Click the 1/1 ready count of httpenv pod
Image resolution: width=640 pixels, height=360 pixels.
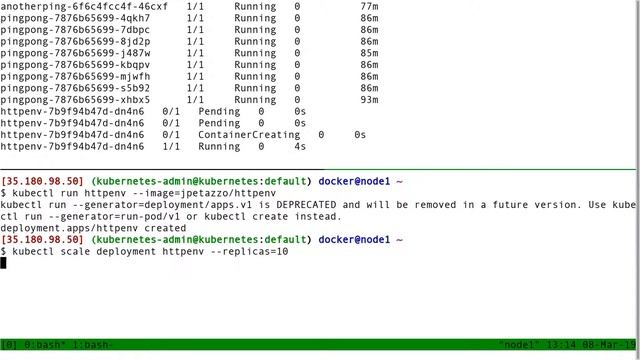pos(171,147)
